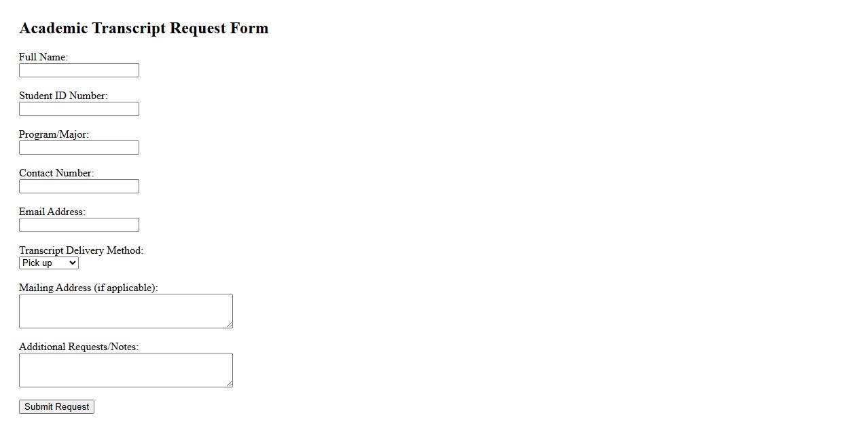868x441 pixels.
Task: Click the Additional Requests textarea resize grip
Action: click(230, 384)
